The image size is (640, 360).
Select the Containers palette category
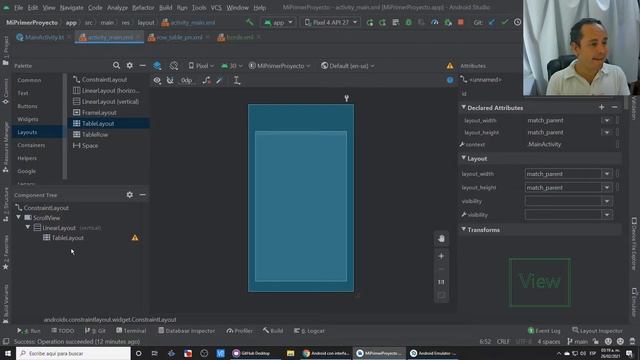(31, 145)
